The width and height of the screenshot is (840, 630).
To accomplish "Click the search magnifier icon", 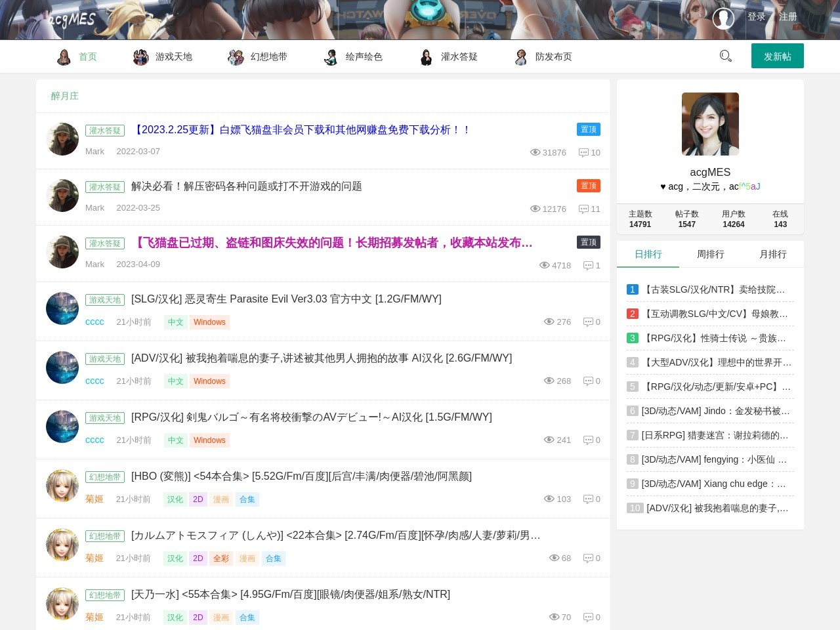I will point(725,56).
